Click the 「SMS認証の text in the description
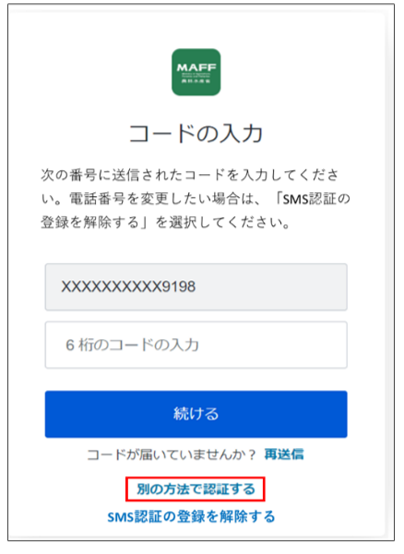 click(x=312, y=199)
